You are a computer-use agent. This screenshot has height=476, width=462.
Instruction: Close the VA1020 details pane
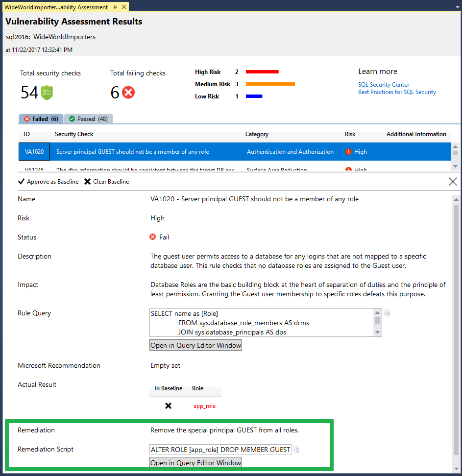(x=453, y=181)
